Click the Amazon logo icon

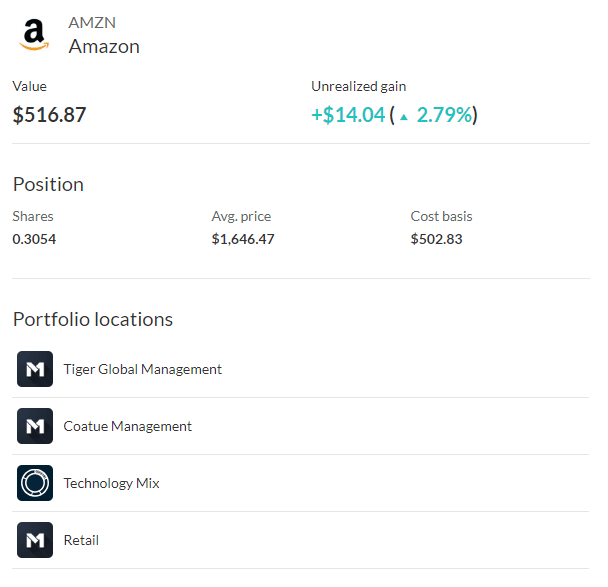pyautogui.click(x=34, y=35)
